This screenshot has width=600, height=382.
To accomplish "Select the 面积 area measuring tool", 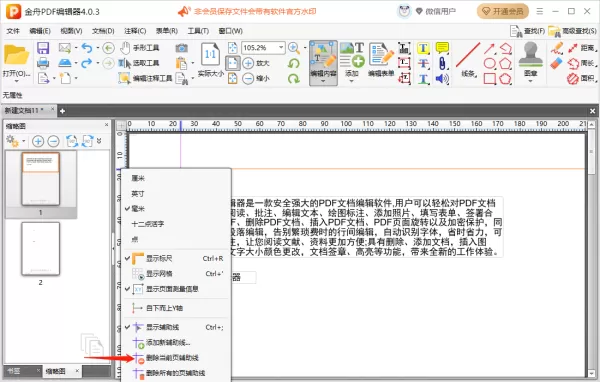I will [x=582, y=78].
